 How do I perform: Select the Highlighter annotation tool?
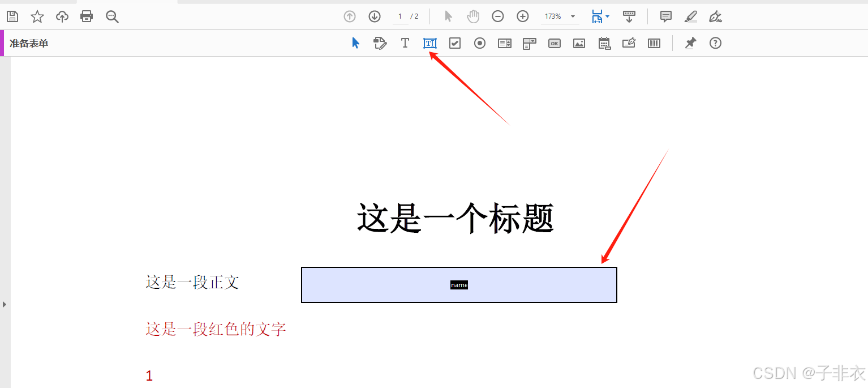click(690, 16)
